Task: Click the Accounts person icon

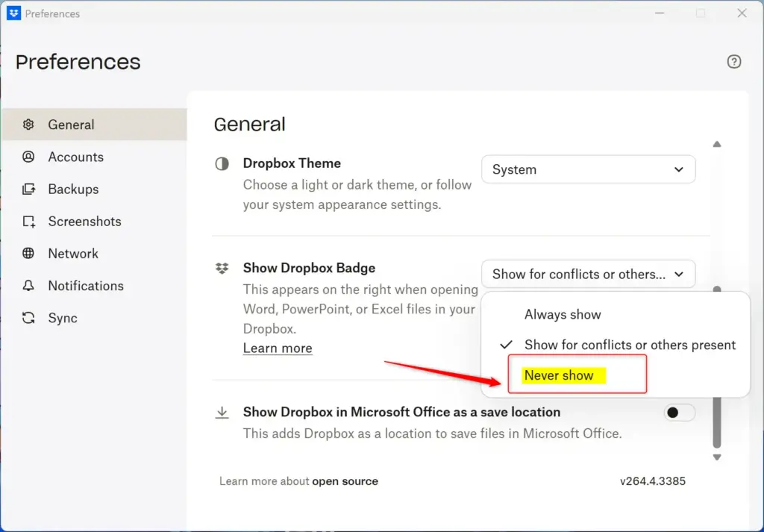Action: point(28,157)
